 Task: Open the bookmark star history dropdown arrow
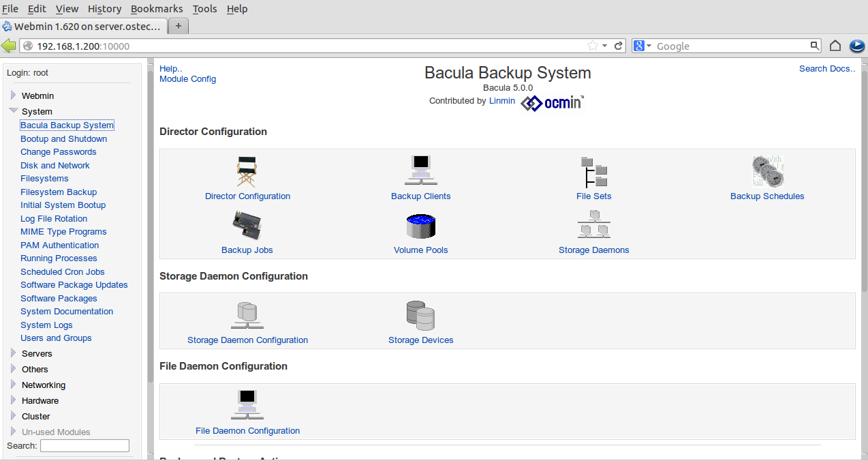[605, 46]
